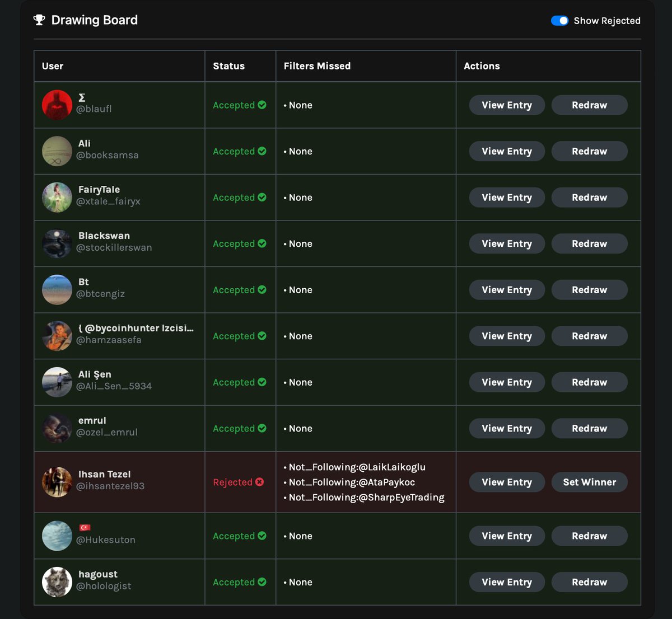Click the green checkmark on blaufl's Accepted status

pos(262,105)
